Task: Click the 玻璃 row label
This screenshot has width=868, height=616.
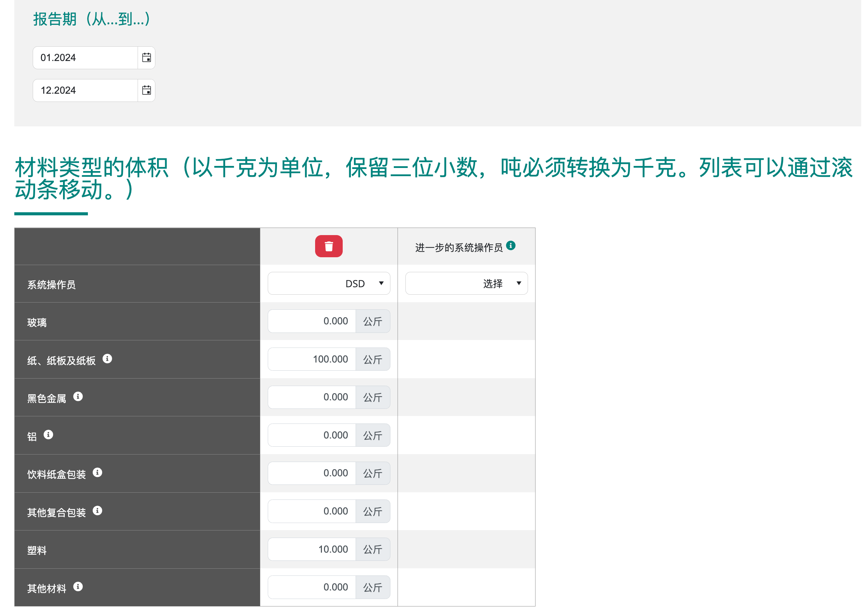Action: [37, 323]
